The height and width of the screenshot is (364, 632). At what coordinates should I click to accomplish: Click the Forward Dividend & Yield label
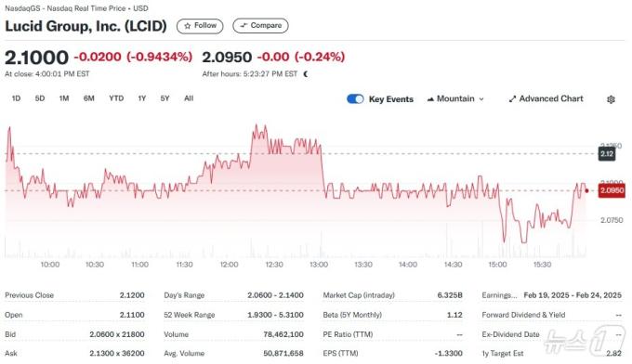(x=523, y=315)
